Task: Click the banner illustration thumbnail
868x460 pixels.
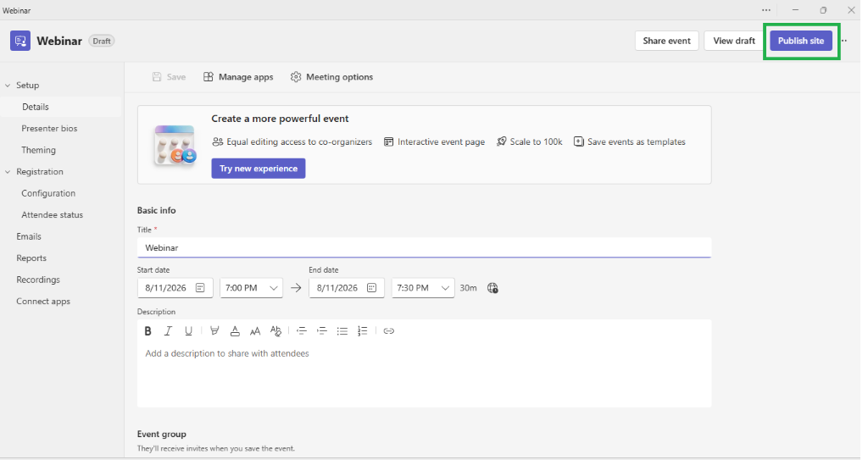Action: tap(175, 145)
